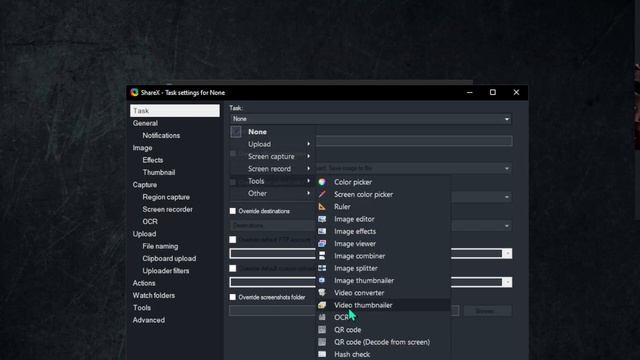Open Tools in the settings sidebar

pos(142,308)
